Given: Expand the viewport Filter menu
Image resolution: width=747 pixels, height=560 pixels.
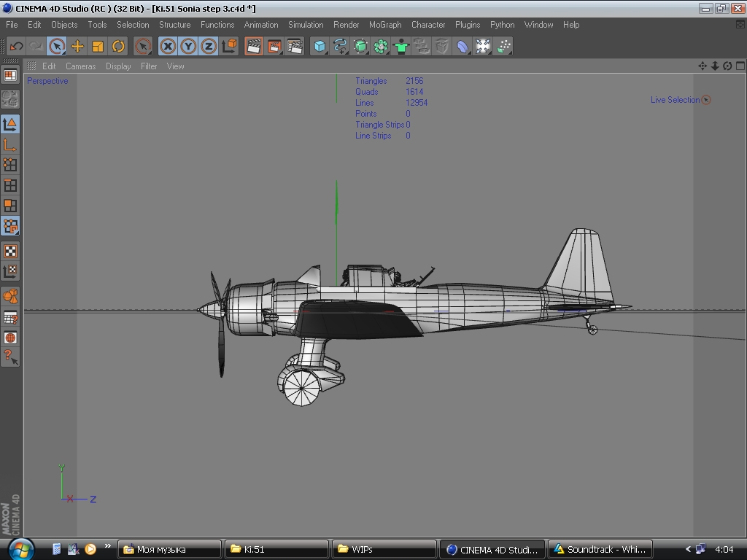Looking at the screenshot, I should (x=149, y=66).
